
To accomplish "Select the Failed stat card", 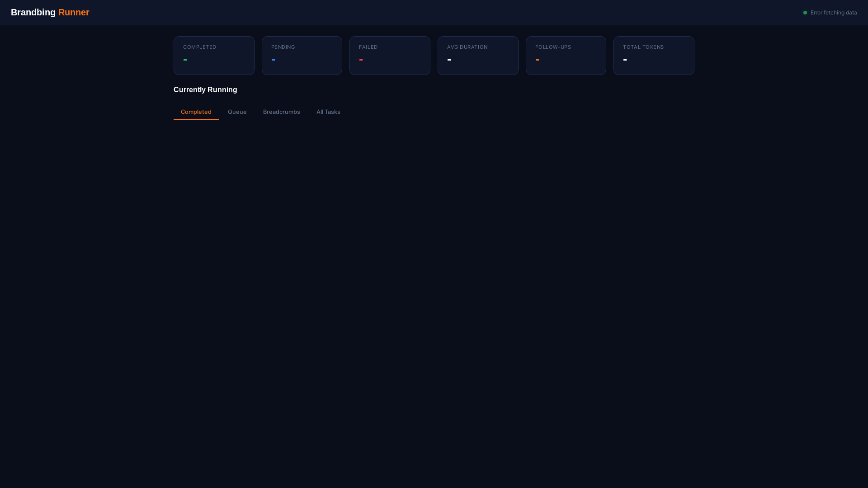I will (x=390, y=56).
